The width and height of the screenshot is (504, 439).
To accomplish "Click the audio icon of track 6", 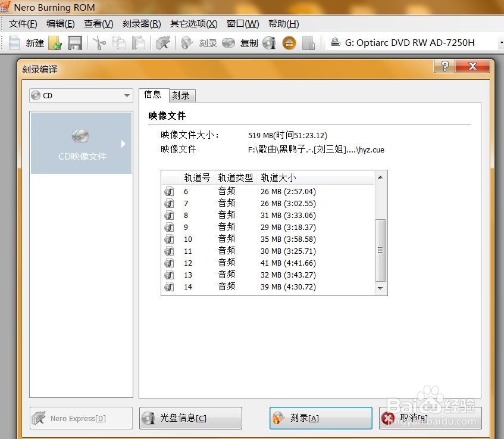I will tap(169, 191).
